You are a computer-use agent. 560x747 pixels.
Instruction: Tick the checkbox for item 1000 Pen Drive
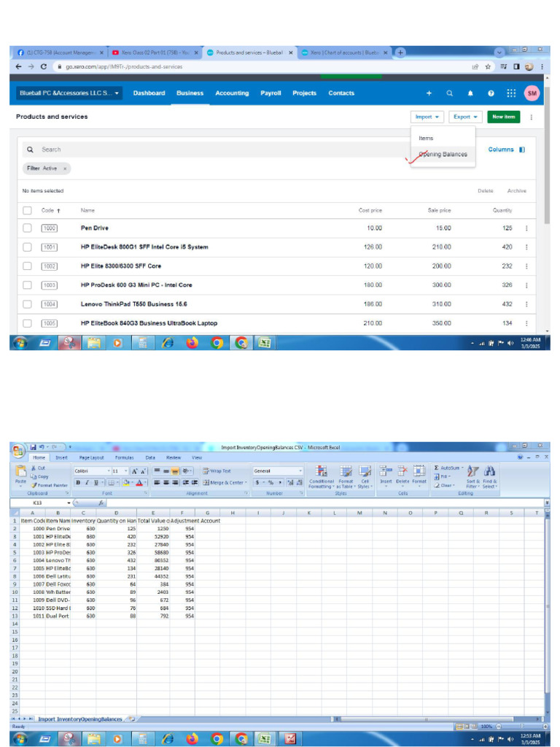(27, 228)
